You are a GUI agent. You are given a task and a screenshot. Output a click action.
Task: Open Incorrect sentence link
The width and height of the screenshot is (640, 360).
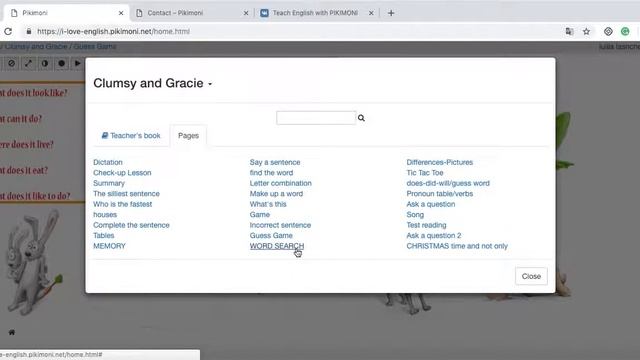pos(280,225)
